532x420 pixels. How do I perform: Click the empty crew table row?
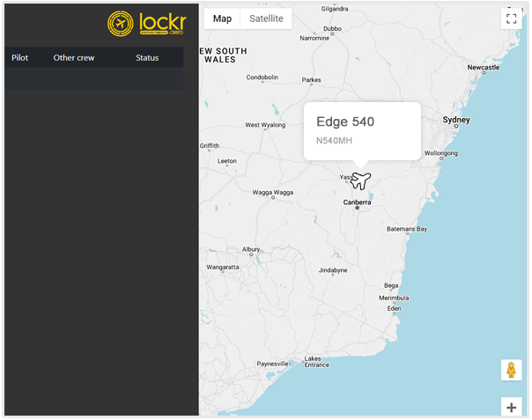pyautogui.click(x=93, y=78)
